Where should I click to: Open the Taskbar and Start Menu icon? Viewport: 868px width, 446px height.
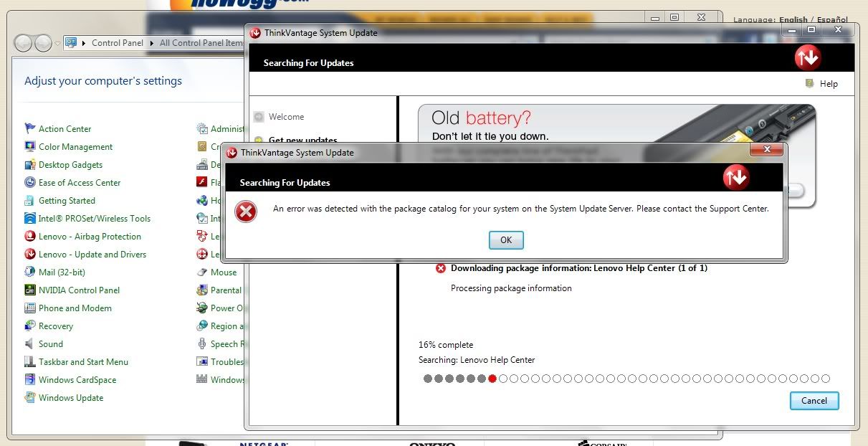tap(29, 362)
